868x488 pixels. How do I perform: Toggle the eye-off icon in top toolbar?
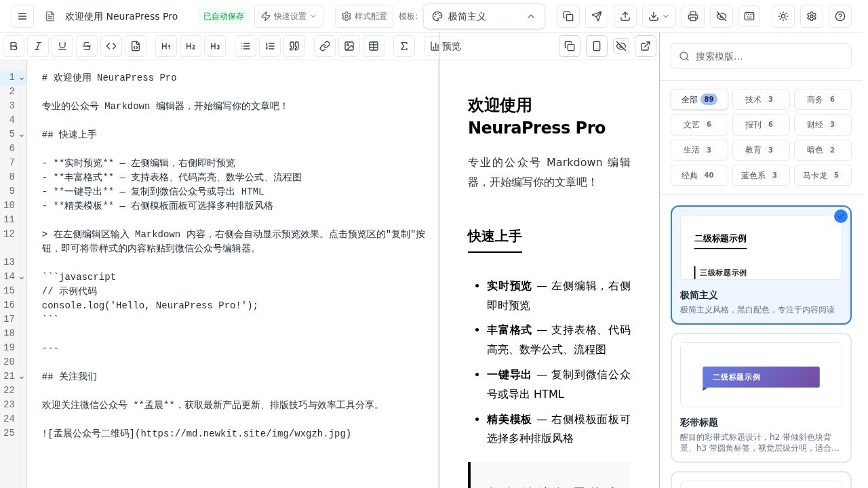pos(722,16)
